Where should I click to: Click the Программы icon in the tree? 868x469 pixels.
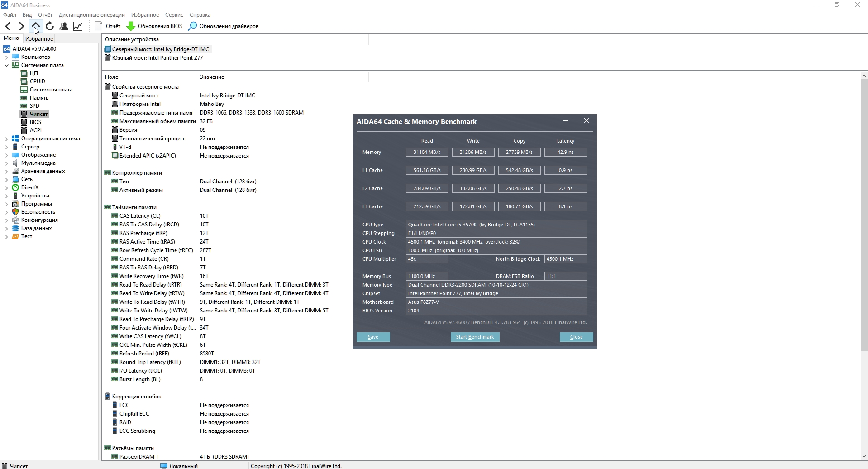(15, 204)
